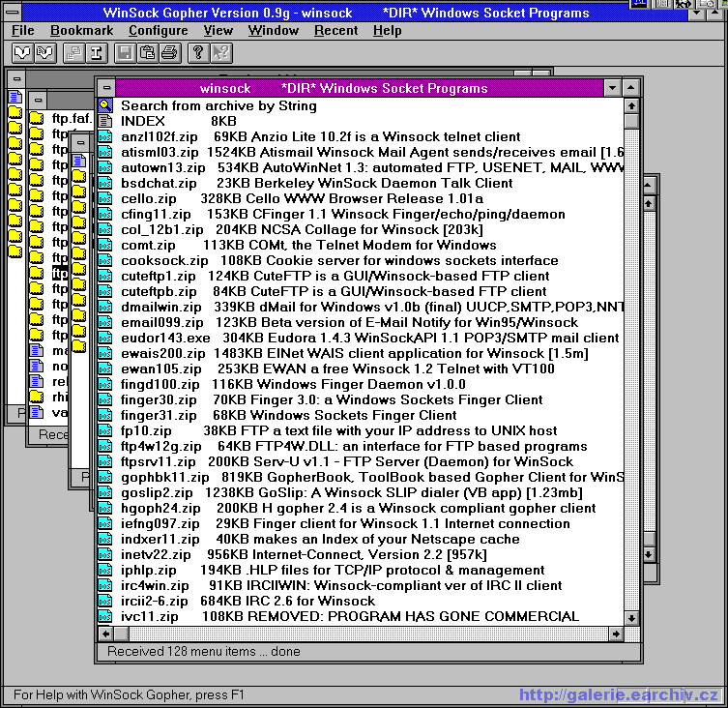Open the control menu box of the ftp.faf. window
Screen dimensions: 728x708
coord(38,100)
